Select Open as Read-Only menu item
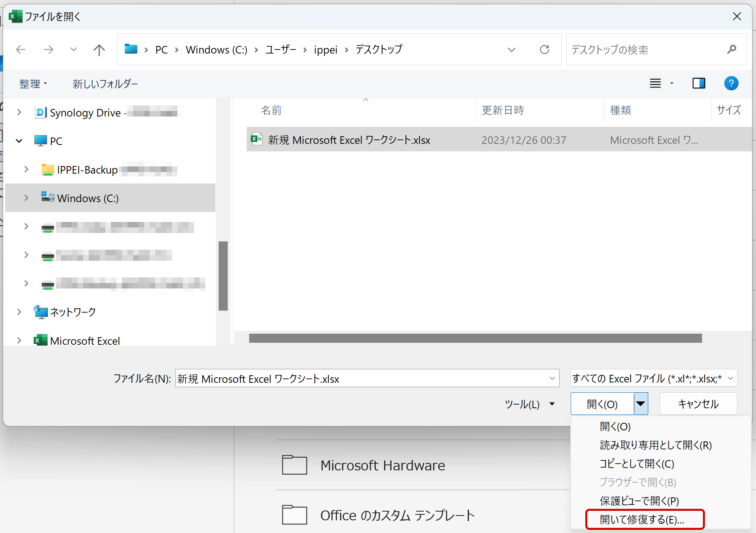Image resolution: width=756 pixels, height=533 pixels. [655, 445]
